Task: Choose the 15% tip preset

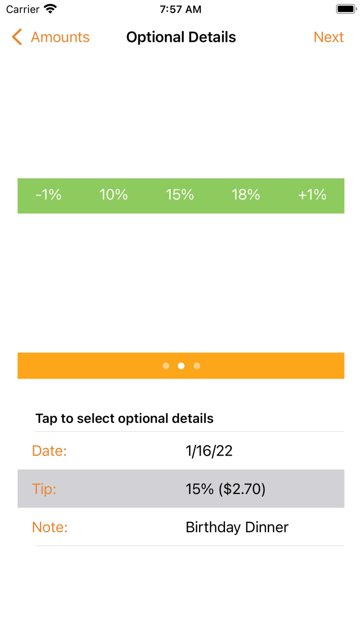Action: (x=180, y=195)
